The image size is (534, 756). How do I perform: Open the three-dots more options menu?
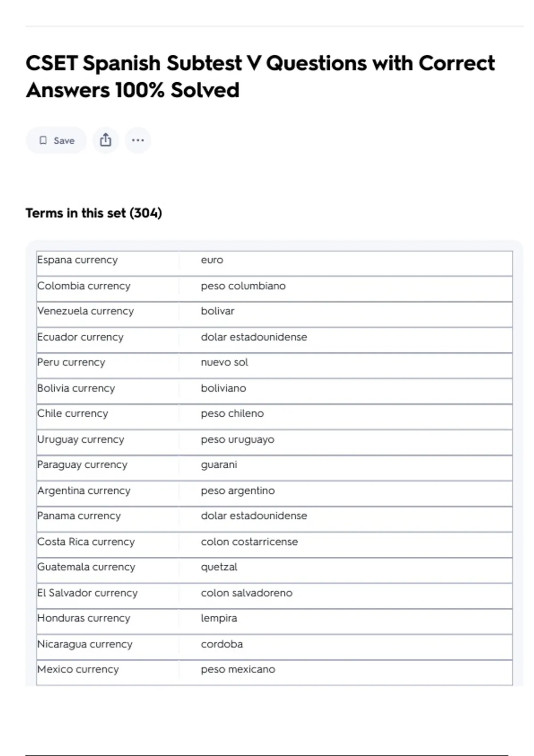pos(138,140)
